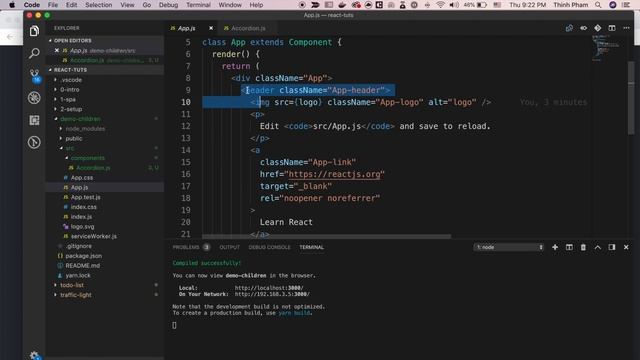This screenshot has width=640, height=360.
Task: Add a new terminal with plus icon
Action: 555,247
